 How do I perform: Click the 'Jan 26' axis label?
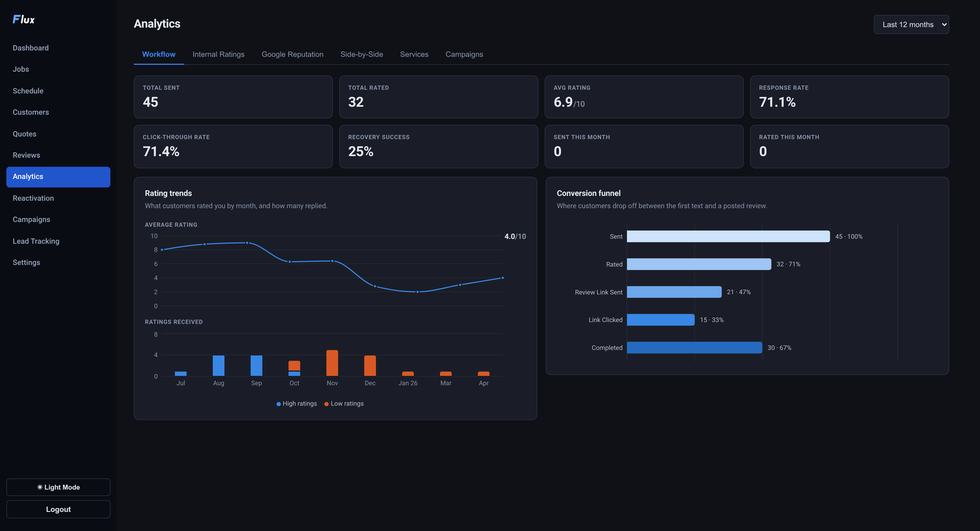click(x=408, y=383)
